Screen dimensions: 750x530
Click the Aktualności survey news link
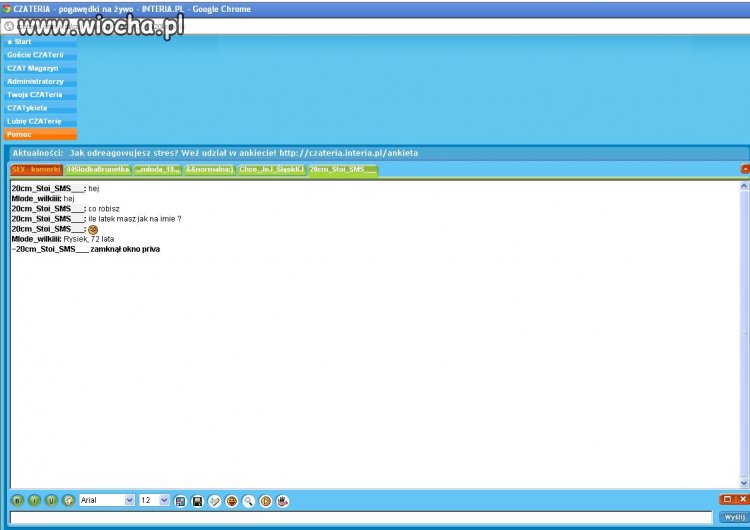pos(244,153)
